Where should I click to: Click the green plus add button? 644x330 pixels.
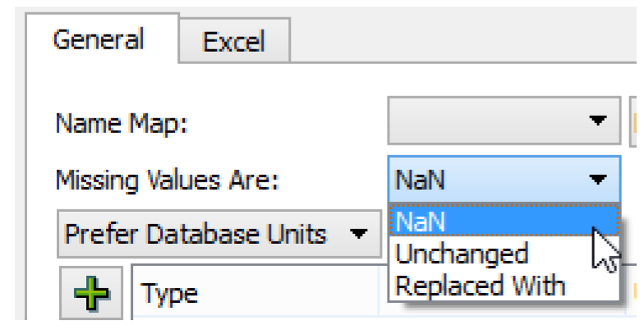pos(91,293)
